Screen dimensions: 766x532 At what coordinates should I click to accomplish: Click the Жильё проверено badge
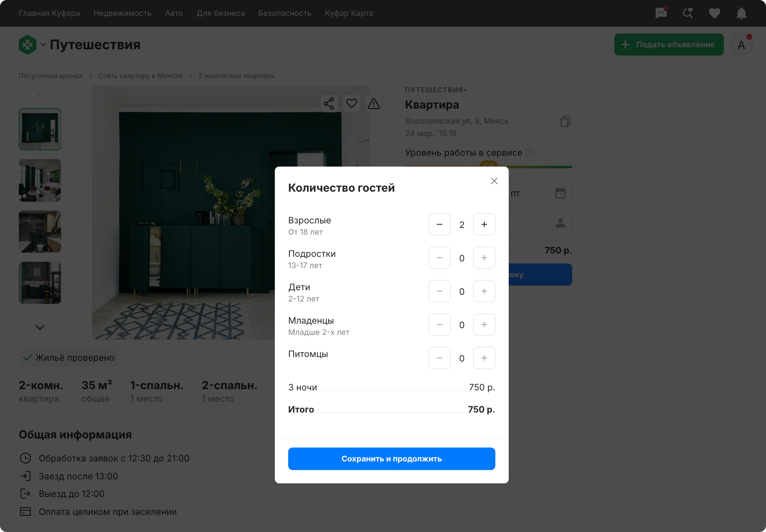tap(68, 358)
